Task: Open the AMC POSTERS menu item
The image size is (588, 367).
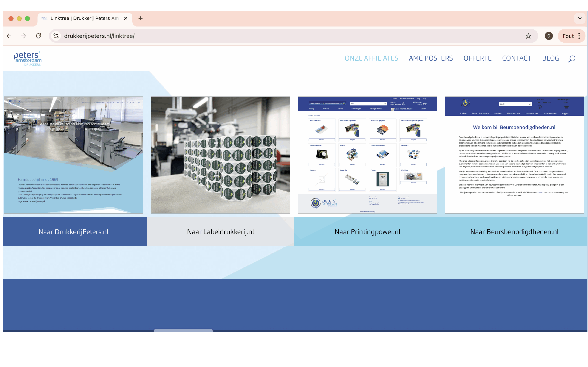Action: pyautogui.click(x=431, y=58)
